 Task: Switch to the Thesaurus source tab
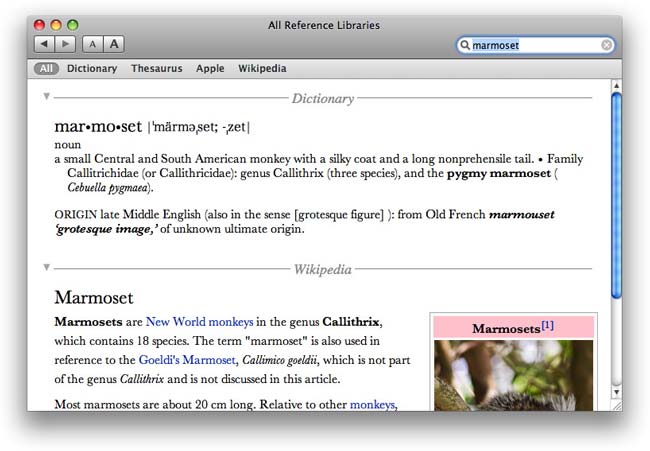[x=157, y=68]
